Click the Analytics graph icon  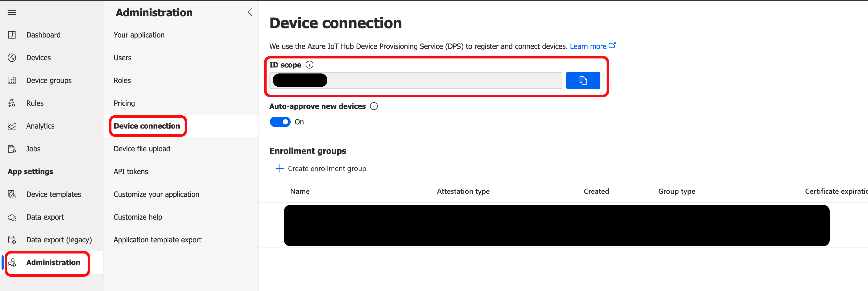point(12,126)
